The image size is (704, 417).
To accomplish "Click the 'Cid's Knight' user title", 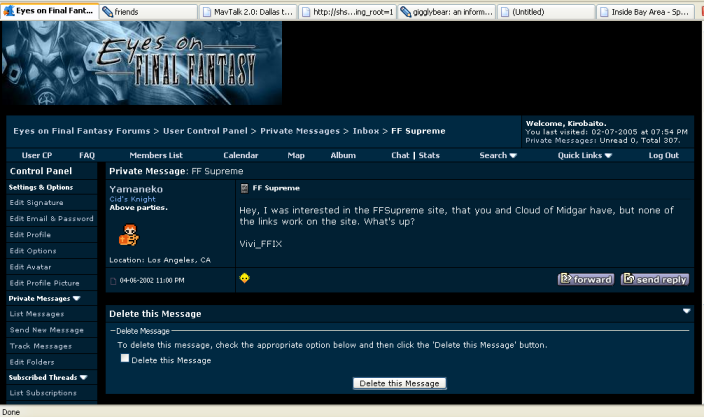I will 132,199.
